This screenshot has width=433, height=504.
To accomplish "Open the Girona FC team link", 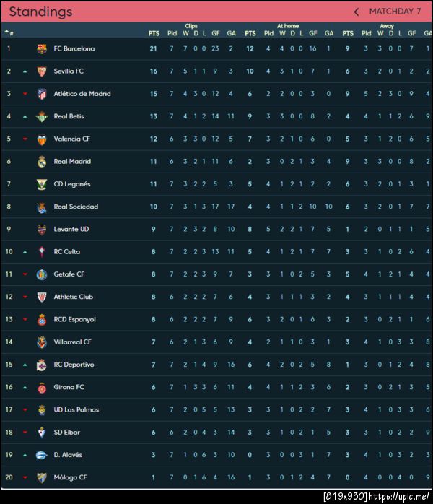I will (x=69, y=387).
